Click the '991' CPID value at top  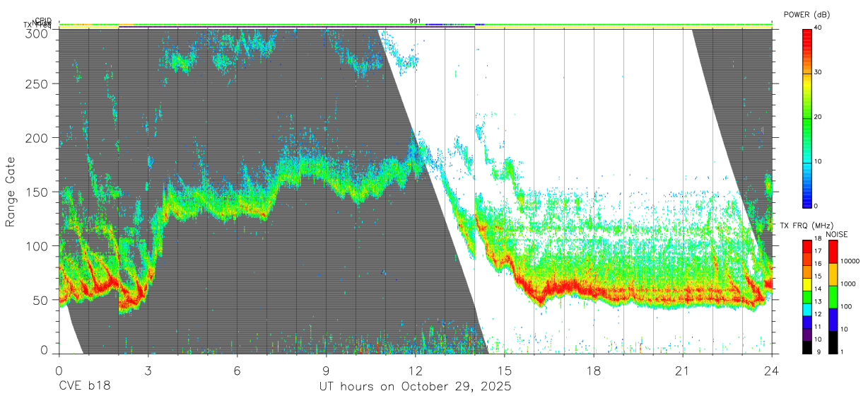click(x=415, y=21)
